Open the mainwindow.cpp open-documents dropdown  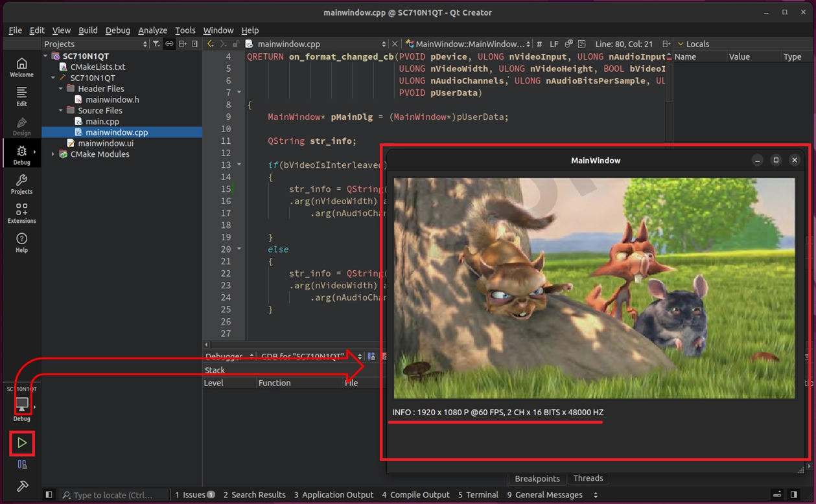coord(385,44)
